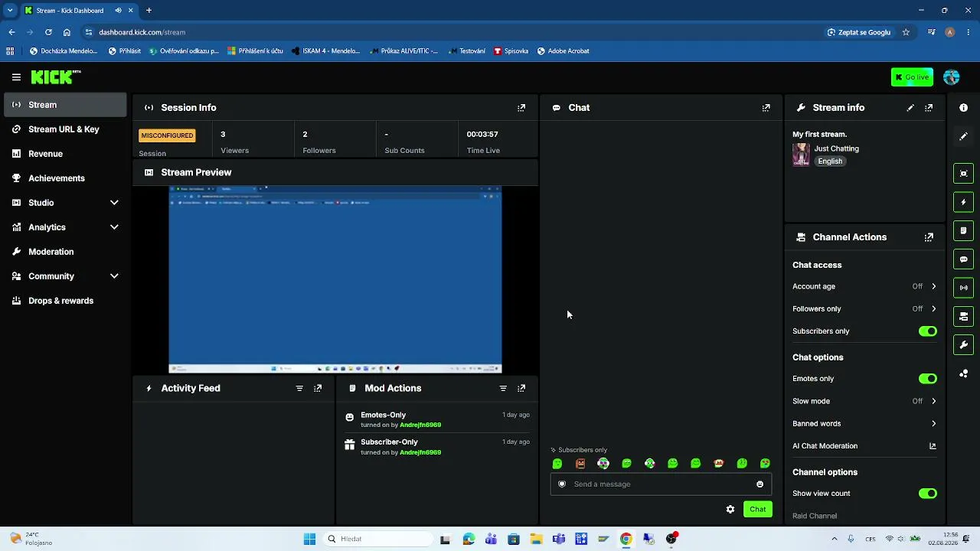980x551 pixels.
Task: Reload the dashboard page
Action: coord(48,32)
